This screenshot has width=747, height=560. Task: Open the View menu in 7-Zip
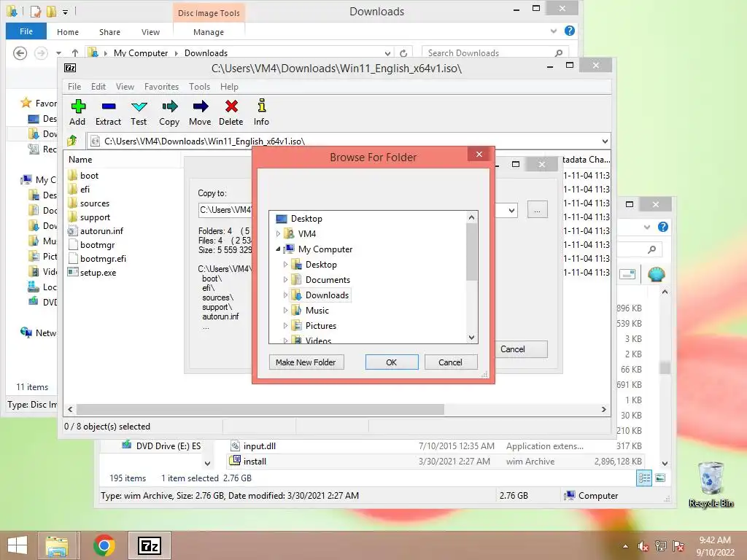pos(125,87)
